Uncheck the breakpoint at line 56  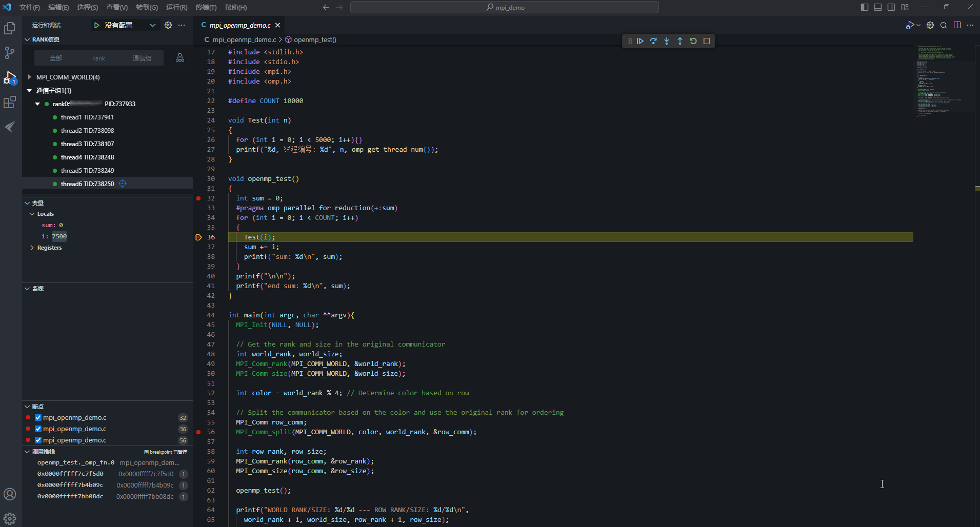click(x=38, y=440)
